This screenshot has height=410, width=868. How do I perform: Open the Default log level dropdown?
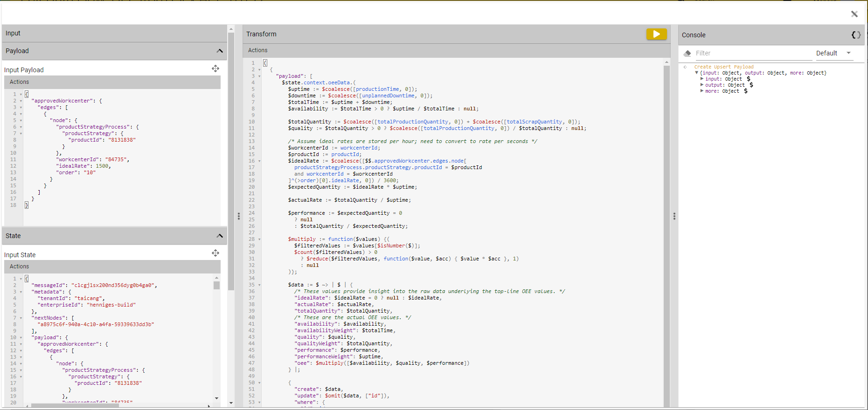(x=834, y=53)
